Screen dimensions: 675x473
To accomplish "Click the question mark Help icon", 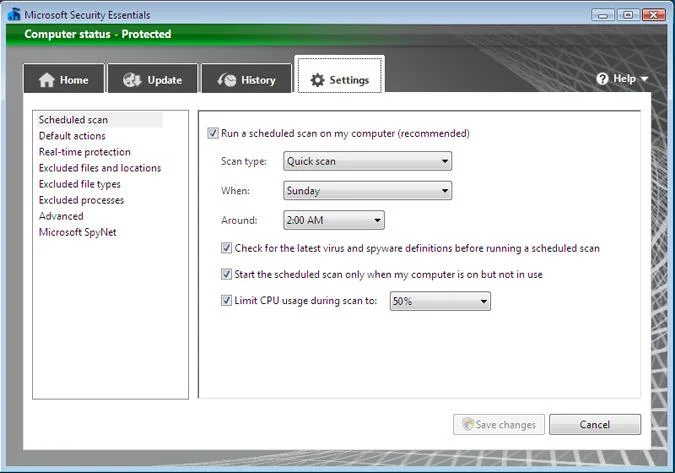I will pos(602,79).
